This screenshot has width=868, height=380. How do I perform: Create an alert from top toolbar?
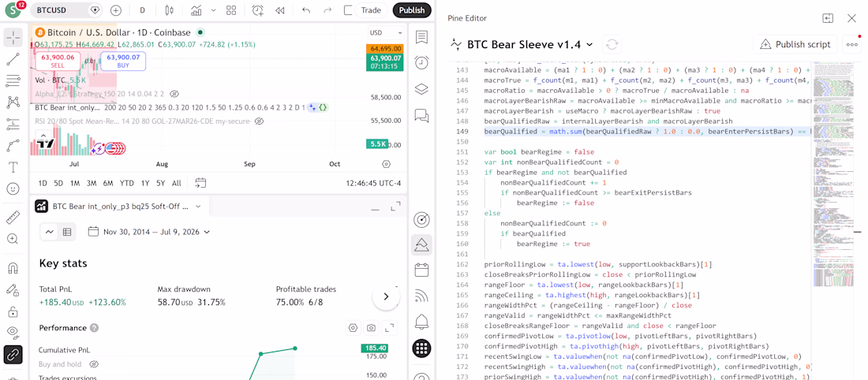(x=258, y=10)
